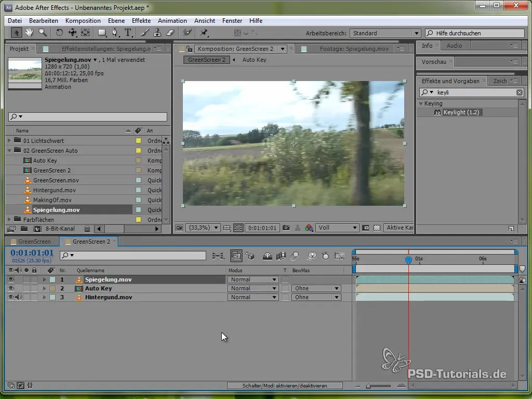Open blend mode dropdown for Auto Key layer
Image resolution: width=532 pixels, height=399 pixels.
point(253,288)
